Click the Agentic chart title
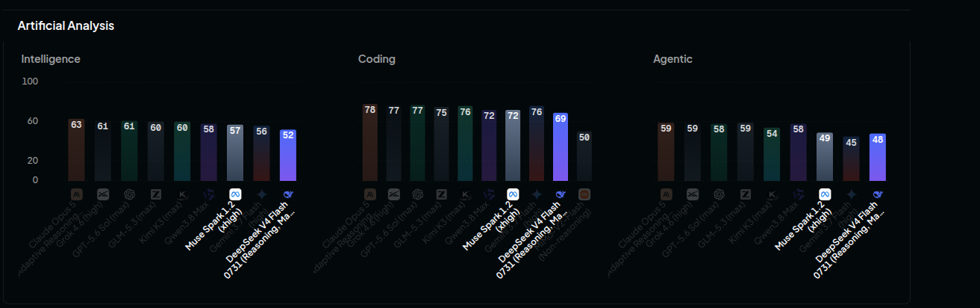980x308 pixels. pyautogui.click(x=672, y=59)
